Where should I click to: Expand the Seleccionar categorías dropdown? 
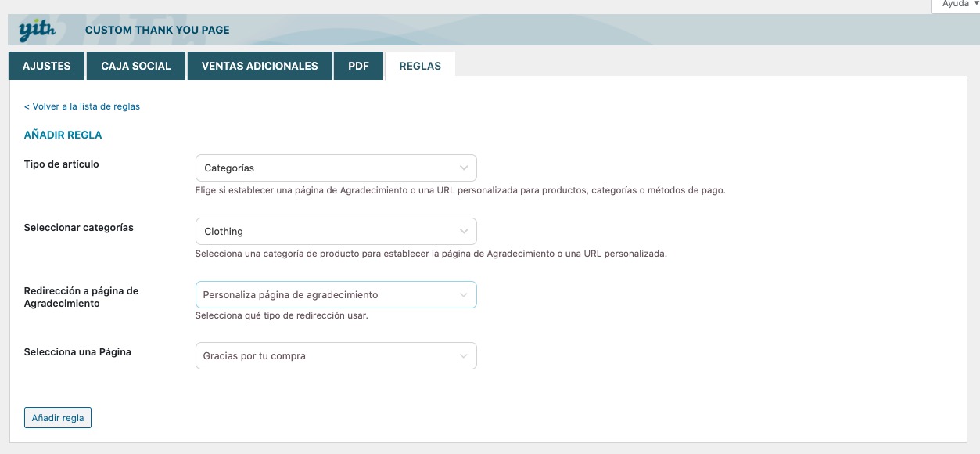tap(335, 232)
